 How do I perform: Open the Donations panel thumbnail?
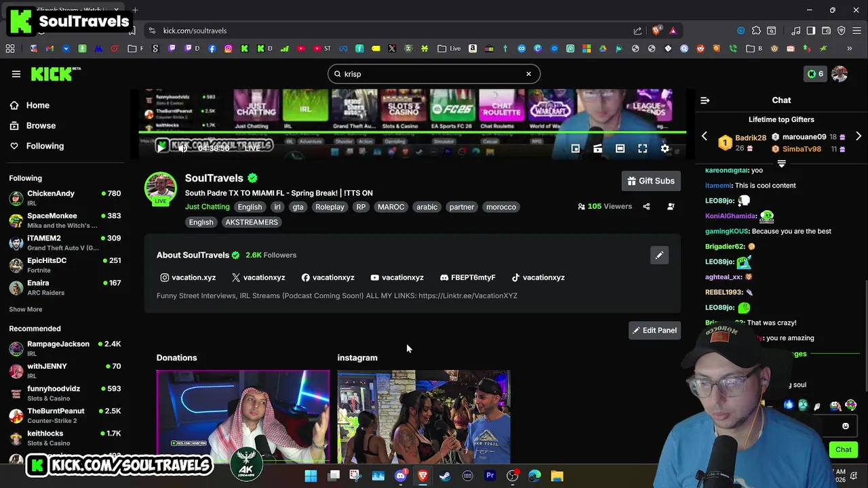coord(243,416)
